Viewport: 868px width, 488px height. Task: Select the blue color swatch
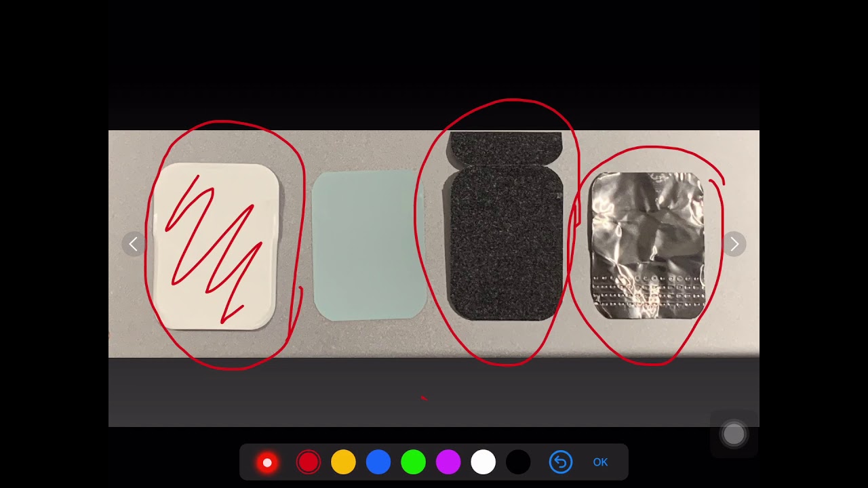[x=378, y=462]
